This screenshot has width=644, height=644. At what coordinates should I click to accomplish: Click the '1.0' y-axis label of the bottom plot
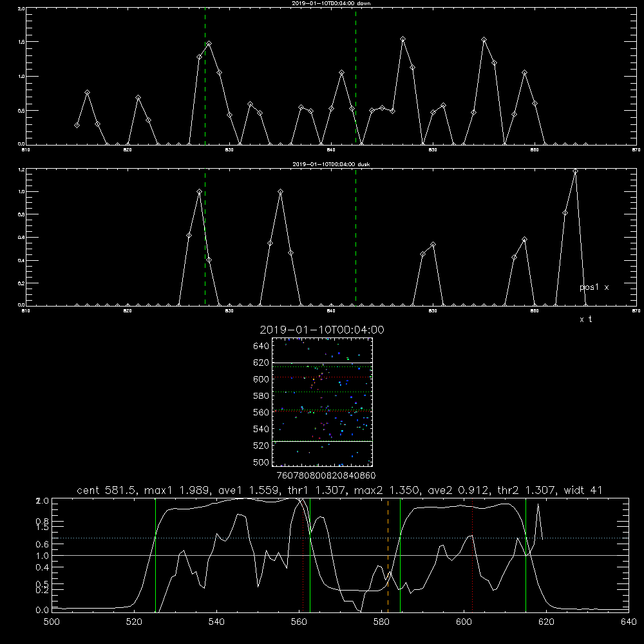tap(43, 556)
